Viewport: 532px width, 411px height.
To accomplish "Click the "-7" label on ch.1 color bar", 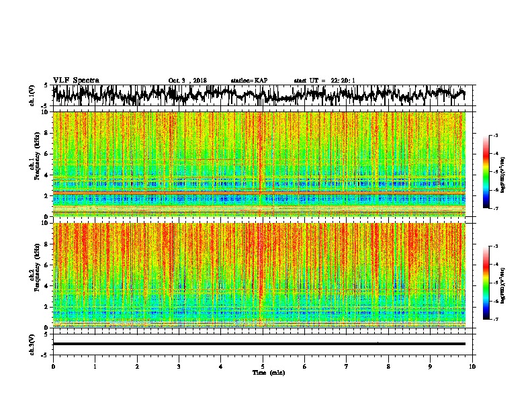I will tap(496, 208).
